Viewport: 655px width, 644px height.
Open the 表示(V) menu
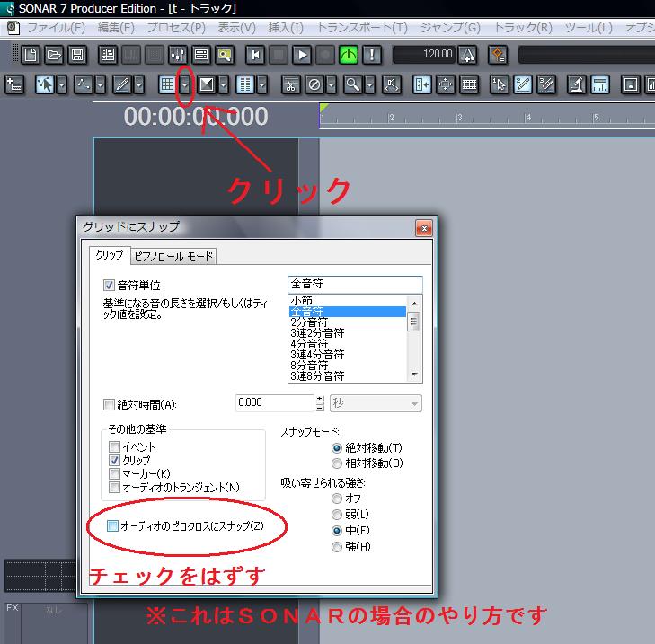pyautogui.click(x=236, y=28)
